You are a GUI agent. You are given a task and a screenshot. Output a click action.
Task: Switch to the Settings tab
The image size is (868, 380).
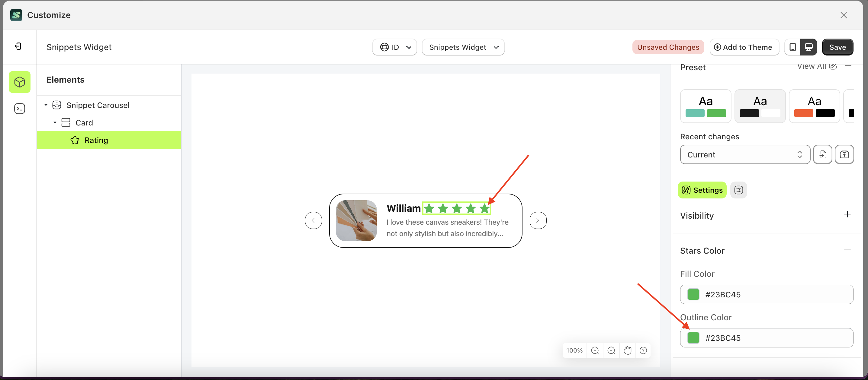702,190
